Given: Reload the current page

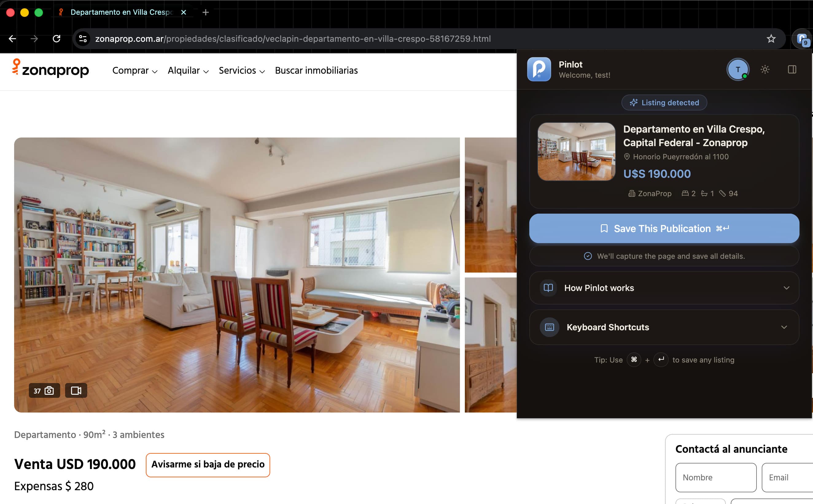Looking at the screenshot, I should pos(57,39).
